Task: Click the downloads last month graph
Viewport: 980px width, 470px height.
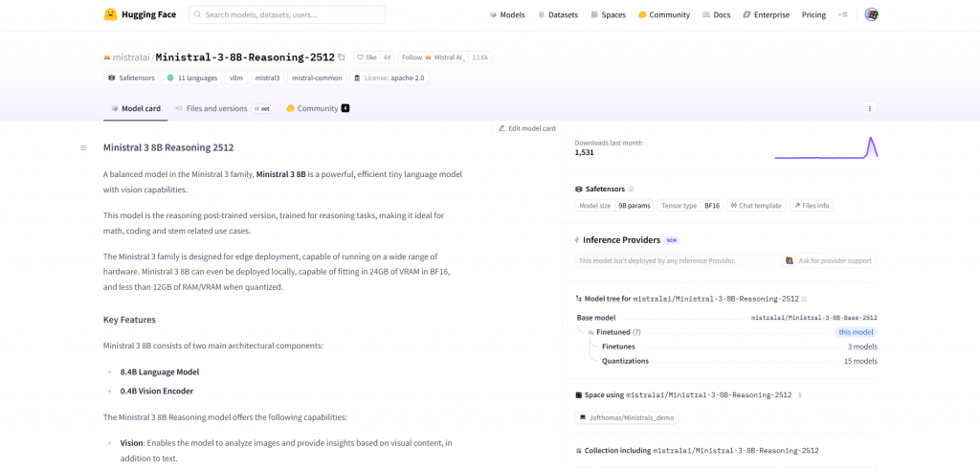Action: pos(826,147)
